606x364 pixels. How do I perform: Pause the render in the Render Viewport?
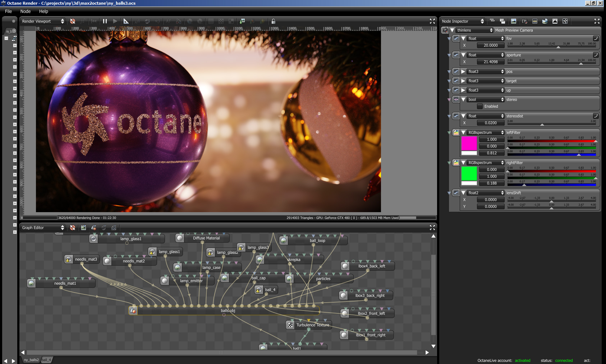tap(105, 21)
